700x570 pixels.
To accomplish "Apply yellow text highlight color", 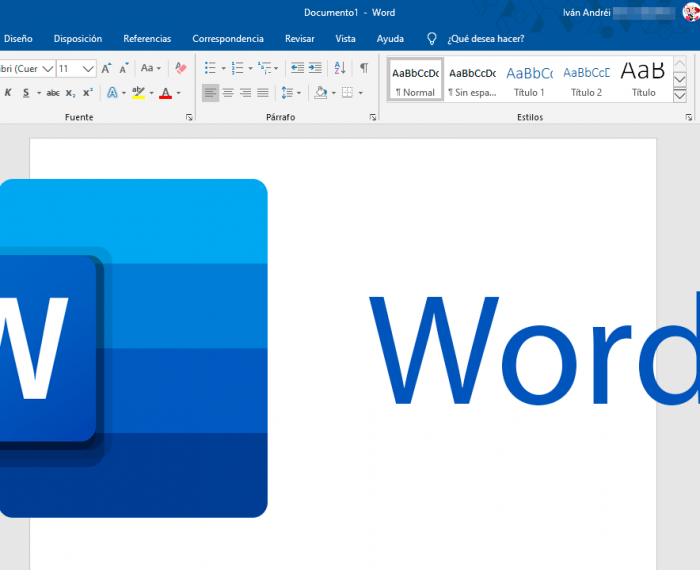I will click(138, 93).
